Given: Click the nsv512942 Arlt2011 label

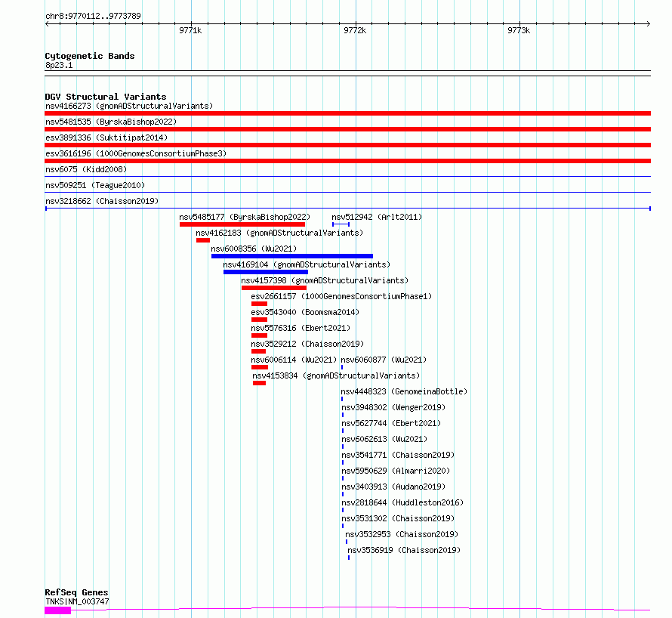Looking at the screenshot, I should [x=377, y=217].
